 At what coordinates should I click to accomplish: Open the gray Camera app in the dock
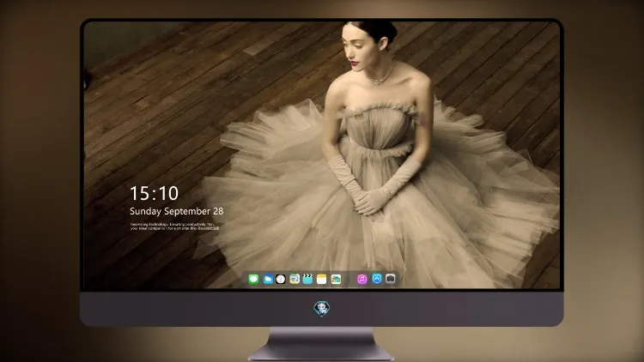pos(391,279)
